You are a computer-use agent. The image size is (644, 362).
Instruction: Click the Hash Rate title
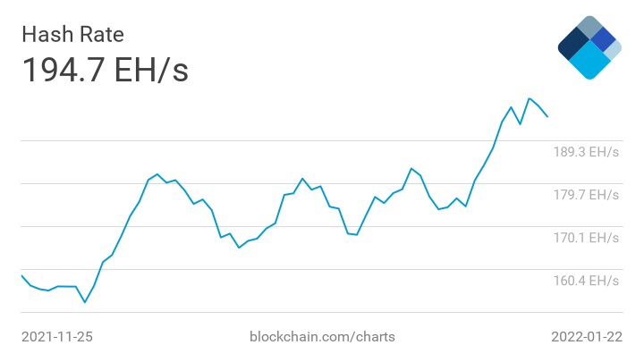coord(72,34)
